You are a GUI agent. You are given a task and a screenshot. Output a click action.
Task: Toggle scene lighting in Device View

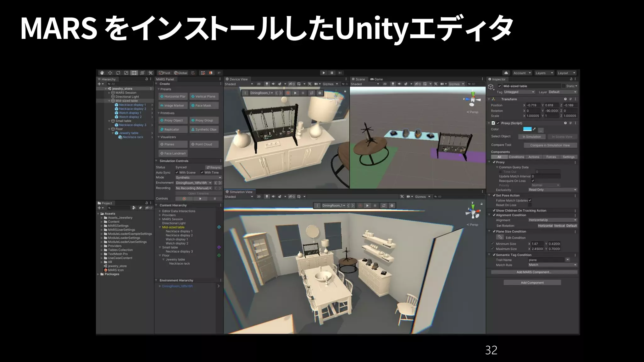pos(267,84)
